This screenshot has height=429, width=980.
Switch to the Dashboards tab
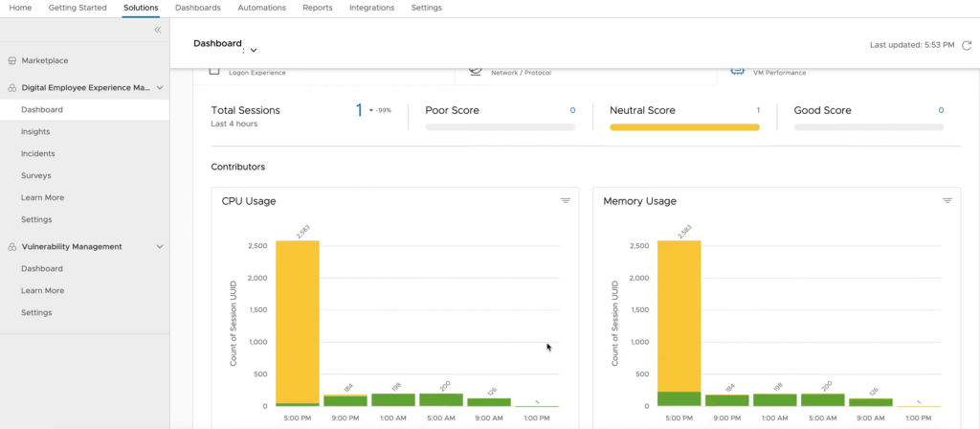[197, 8]
